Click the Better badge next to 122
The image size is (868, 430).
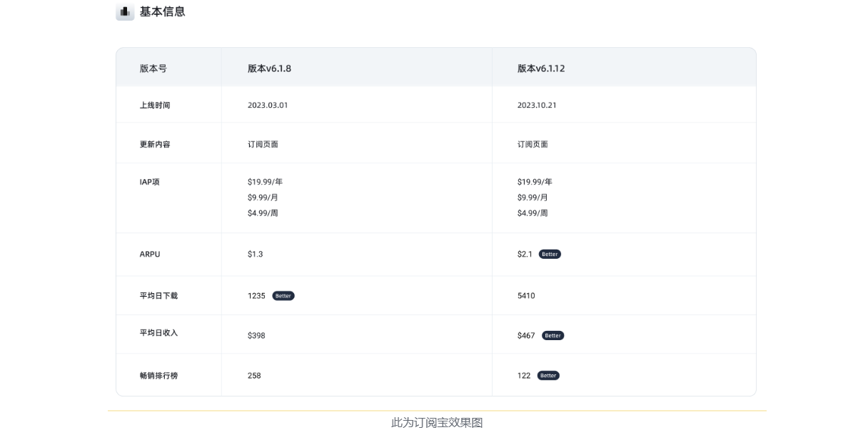548,376
